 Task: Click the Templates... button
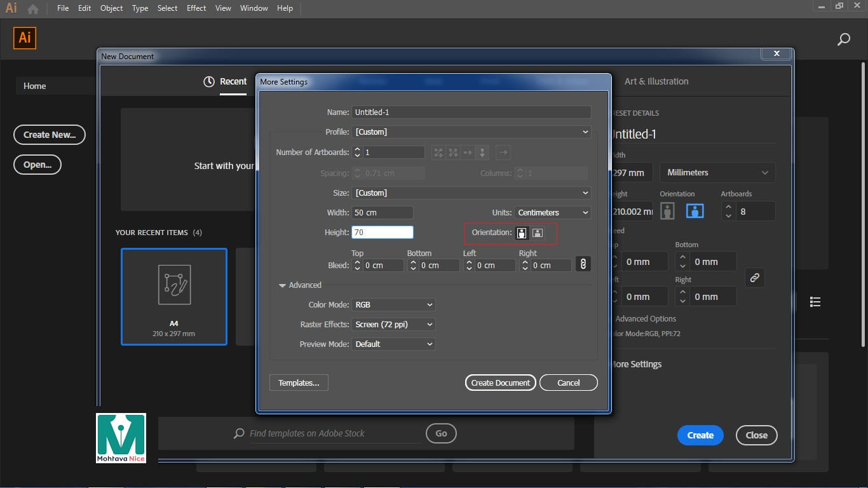coord(299,383)
